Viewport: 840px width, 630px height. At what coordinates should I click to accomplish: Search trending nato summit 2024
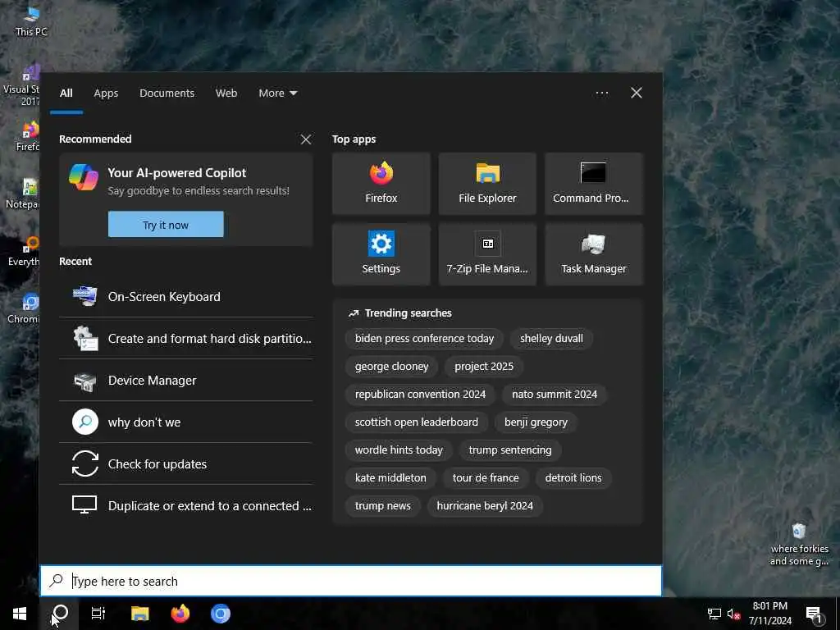[555, 395]
